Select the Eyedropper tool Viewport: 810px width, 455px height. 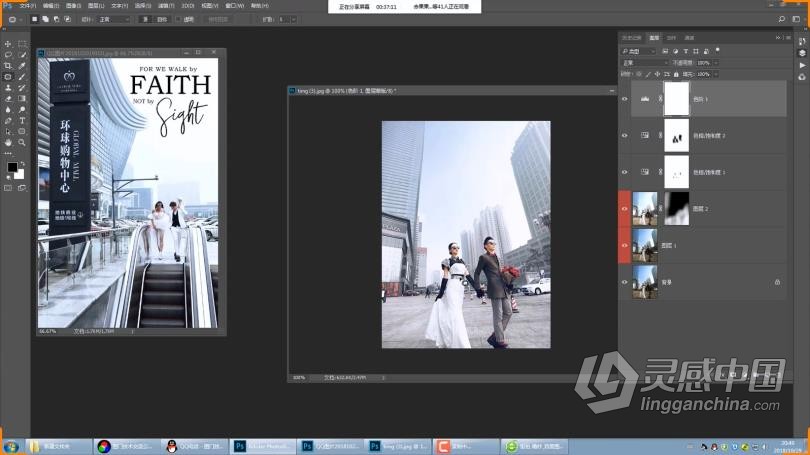point(22,66)
